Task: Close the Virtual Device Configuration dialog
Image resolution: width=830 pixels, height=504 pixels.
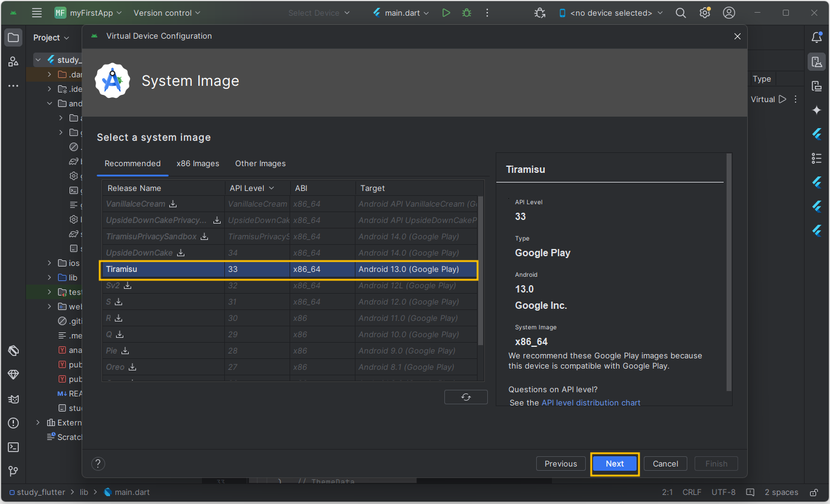Action: point(738,36)
